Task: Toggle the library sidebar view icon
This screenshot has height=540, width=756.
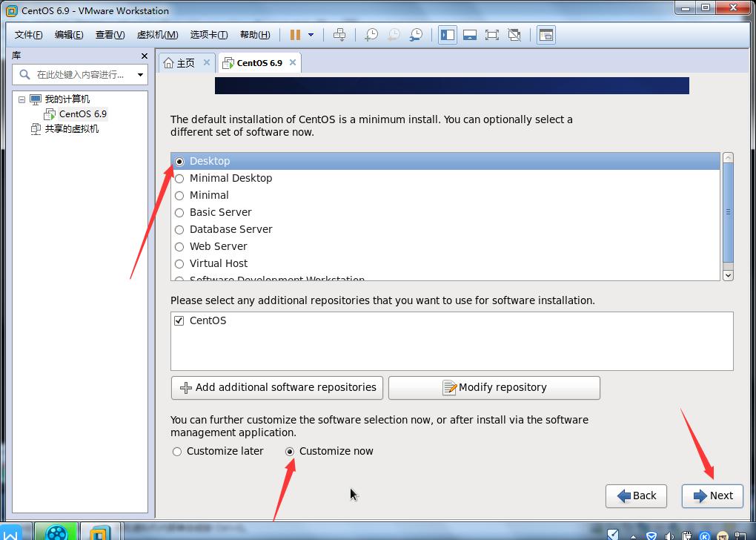Action: coord(448,35)
